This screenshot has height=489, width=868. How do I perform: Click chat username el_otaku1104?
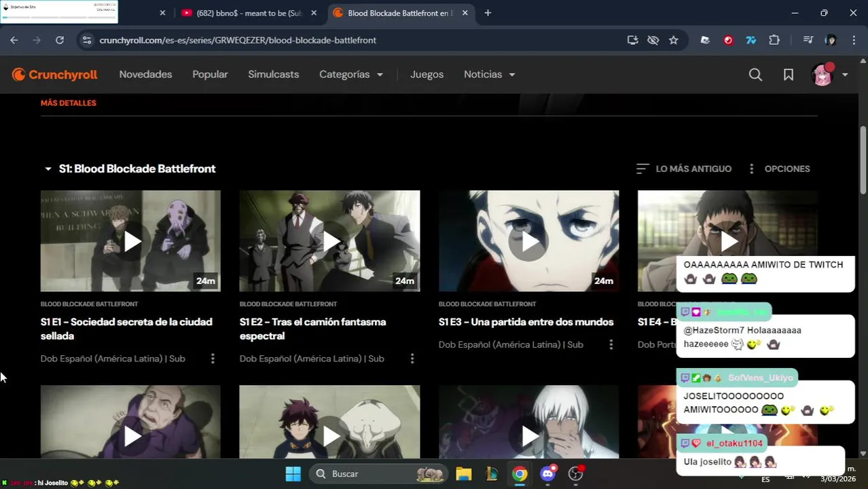click(x=734, y=443)
